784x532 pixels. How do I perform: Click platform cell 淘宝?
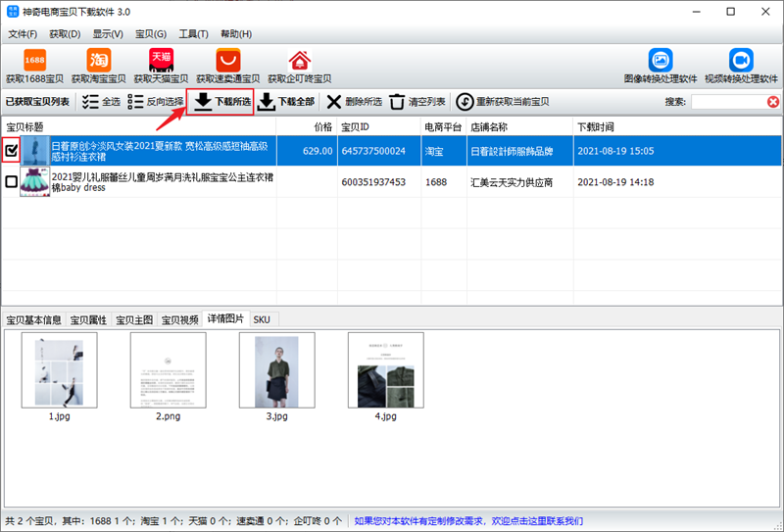click(x=434, y=151)
